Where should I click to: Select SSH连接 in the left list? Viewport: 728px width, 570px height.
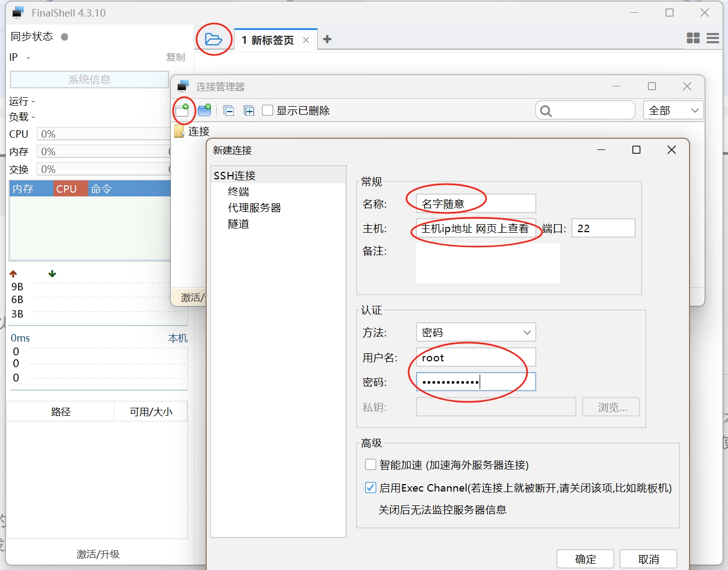[x=278, y=175]
